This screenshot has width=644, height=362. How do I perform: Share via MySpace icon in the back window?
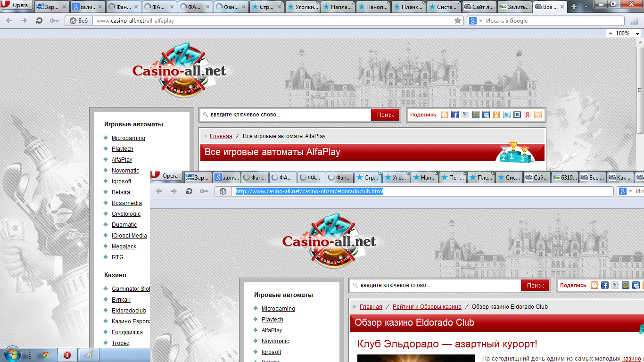486,115
